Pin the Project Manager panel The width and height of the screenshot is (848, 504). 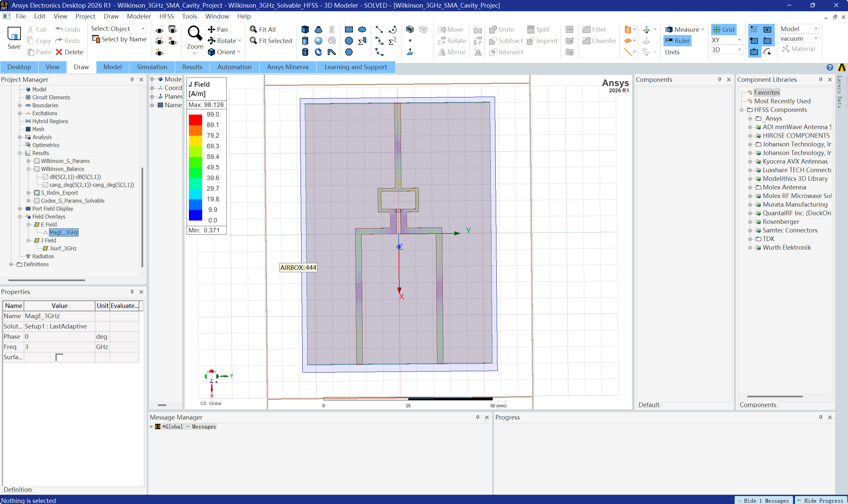[132, 79]
